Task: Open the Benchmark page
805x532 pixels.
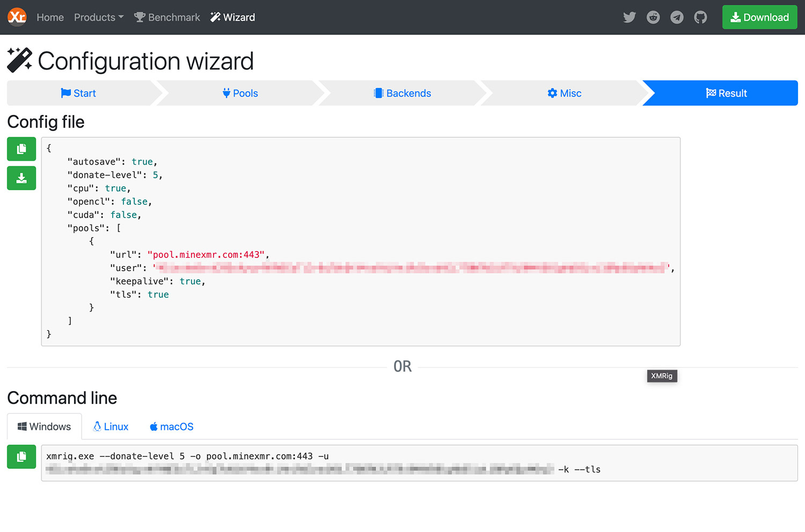Action: 167,17
